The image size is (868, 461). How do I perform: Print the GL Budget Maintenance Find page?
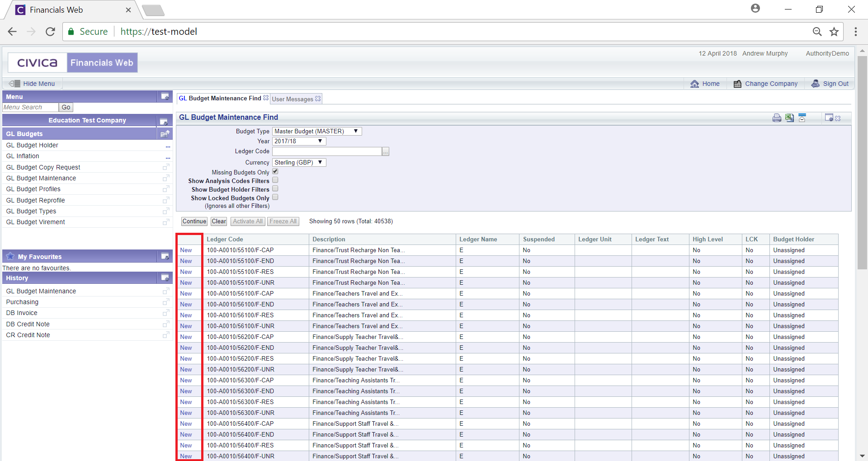[x=777, y=118]
